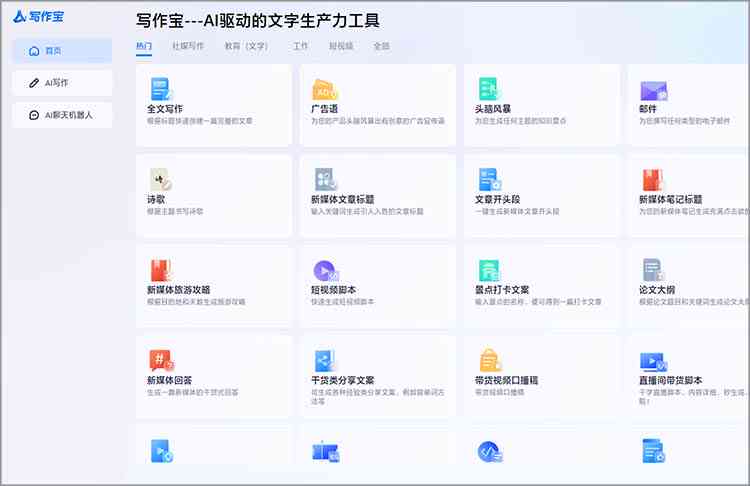Click the code symbol icon in the bottom row
Viewport: 750px width, 486px height.
point(490,452)
